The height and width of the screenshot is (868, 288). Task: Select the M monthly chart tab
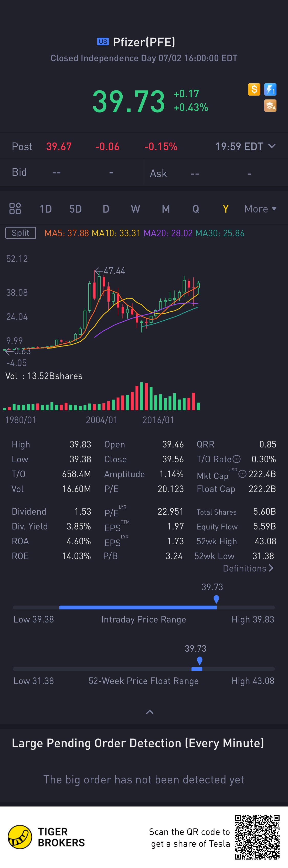[x=166, y=209]
